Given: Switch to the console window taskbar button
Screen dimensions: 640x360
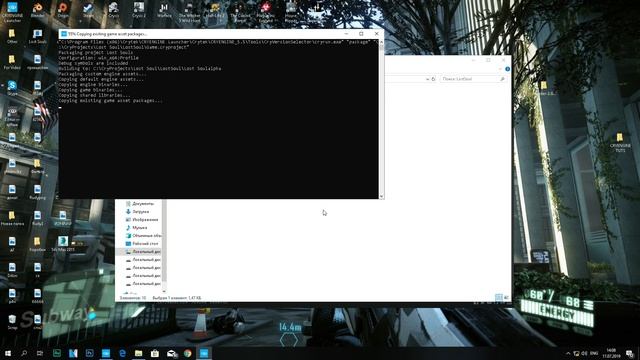Looking at the screenshot, I should click(204, 353).
